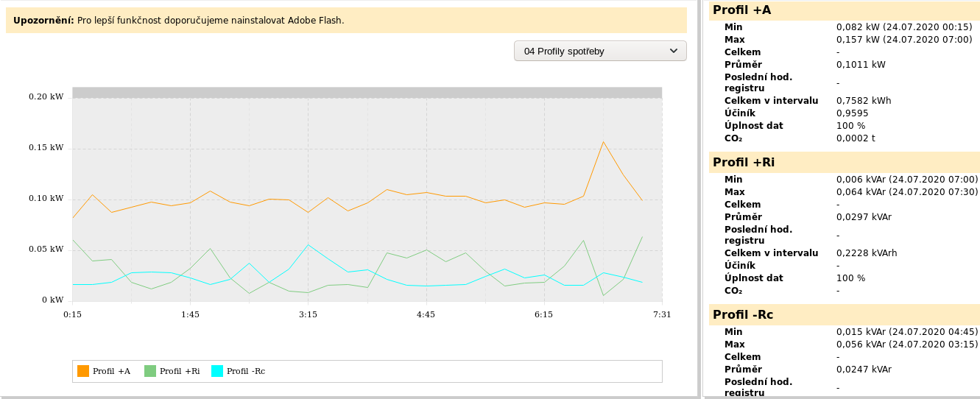Click the orange Profil +A legend swatch
This screenshot has width=980, height=399.
pos(83,371)
